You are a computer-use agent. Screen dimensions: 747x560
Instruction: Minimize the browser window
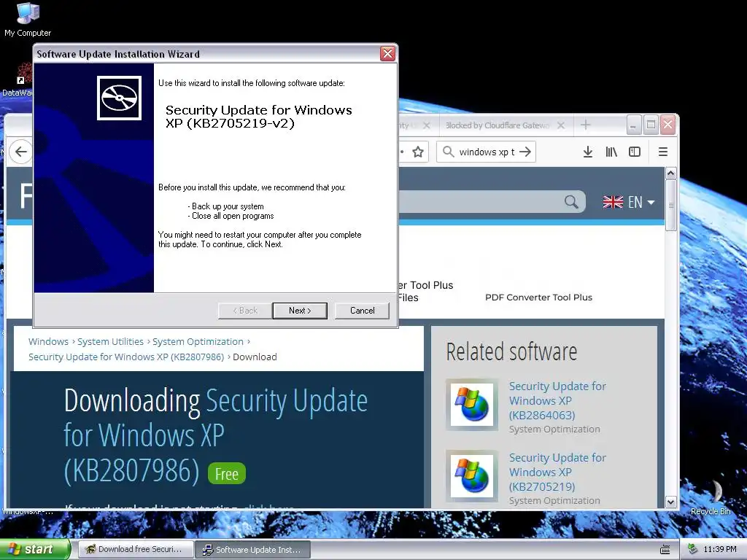pos(633,125)
